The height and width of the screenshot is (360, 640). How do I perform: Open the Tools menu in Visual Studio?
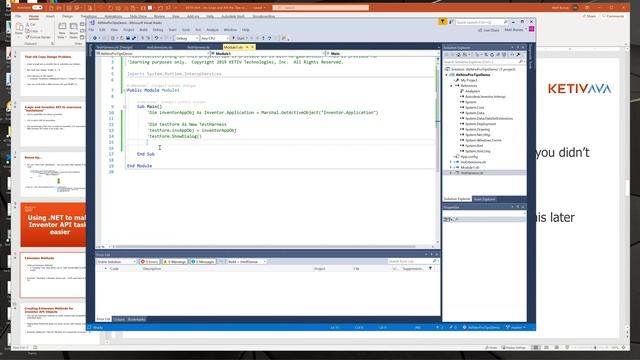pyautogui.click(x=186, y=30)
